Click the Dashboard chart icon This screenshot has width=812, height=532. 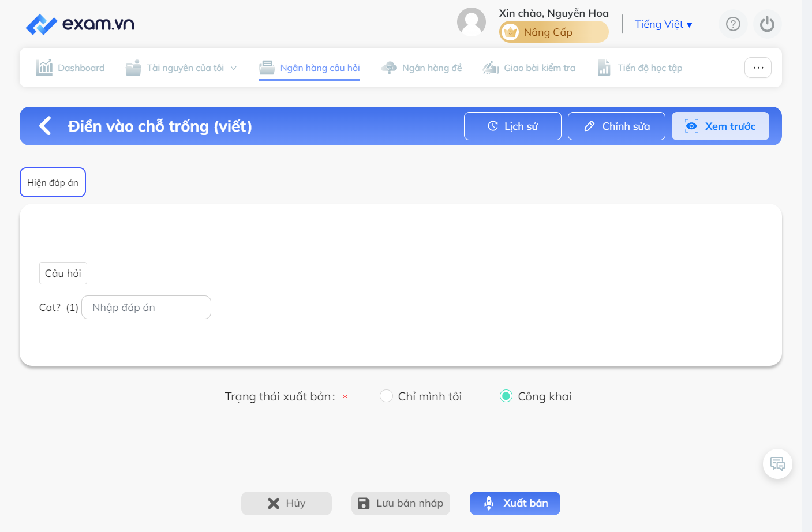[x=44, y=68]
